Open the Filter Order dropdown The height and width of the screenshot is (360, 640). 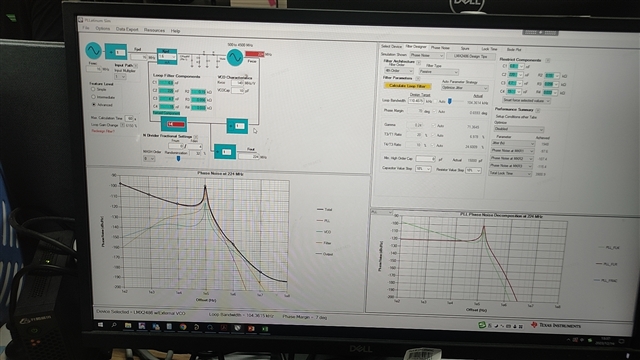click(399, 71)
